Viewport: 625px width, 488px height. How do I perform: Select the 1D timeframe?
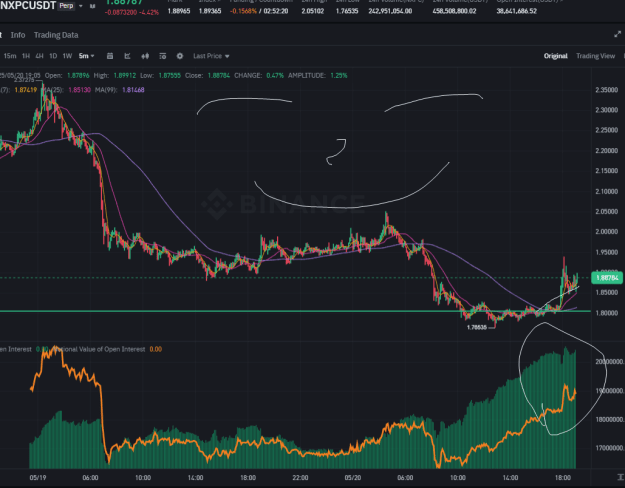click(53, 56)
